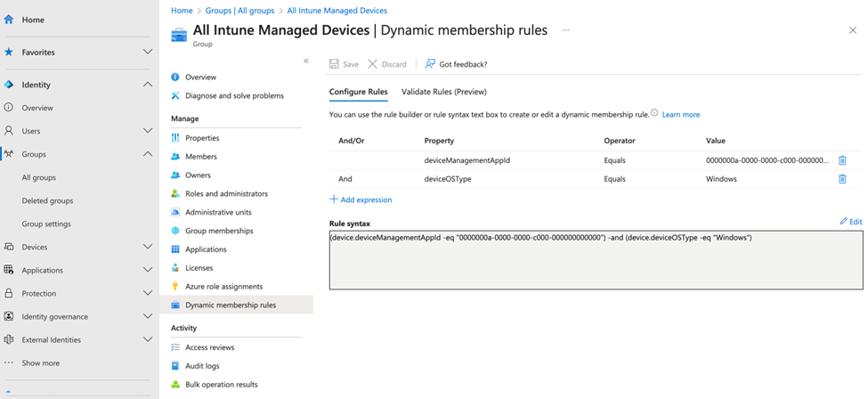
Task: Click the deviceOSType property cell
Action: (448, 179)
